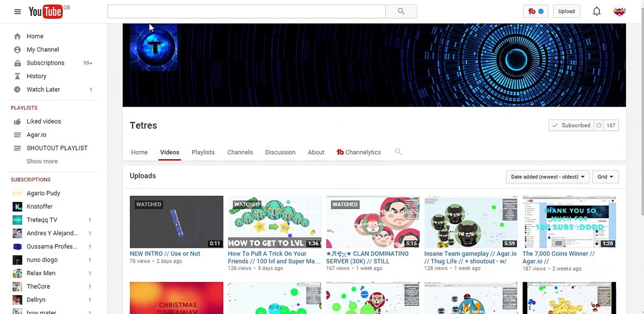Click the search magnifier button
The width and height of the screenshot is (644, 314).
coord(401,11)
